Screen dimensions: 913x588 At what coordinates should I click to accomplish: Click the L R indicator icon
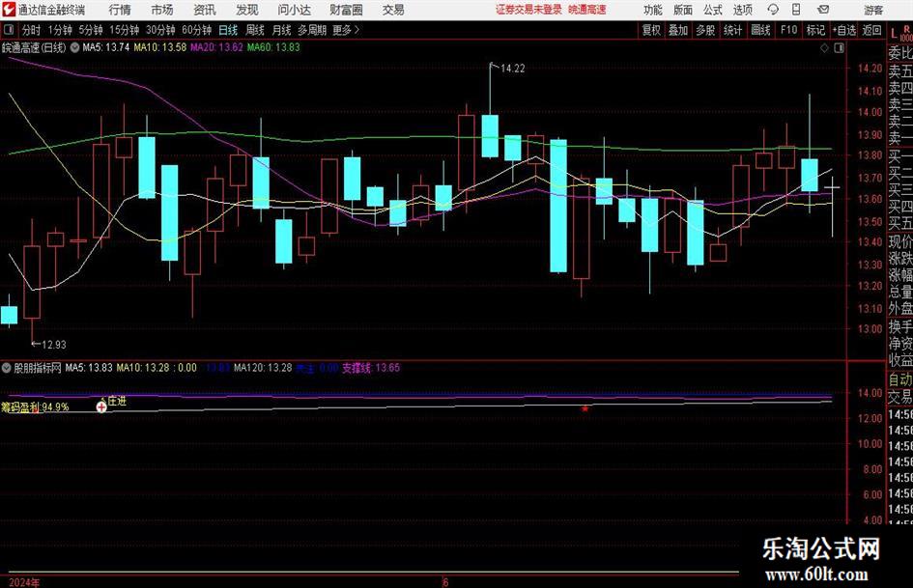(900, 33)
